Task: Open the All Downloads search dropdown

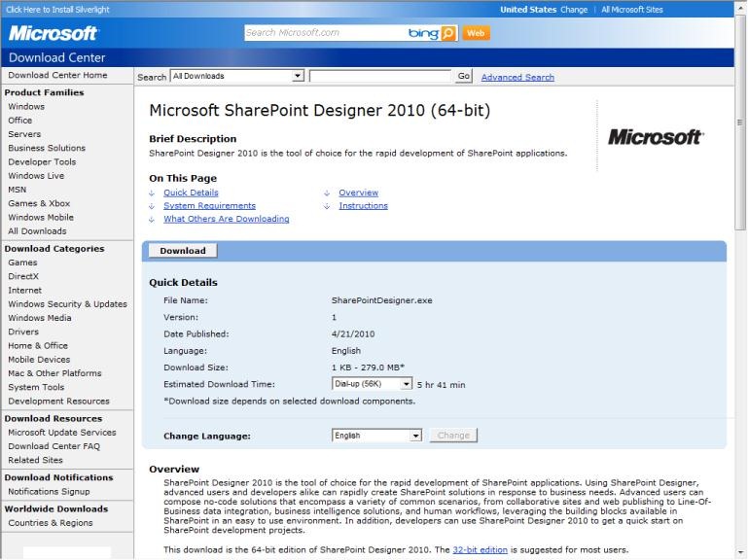Action: 237,76
